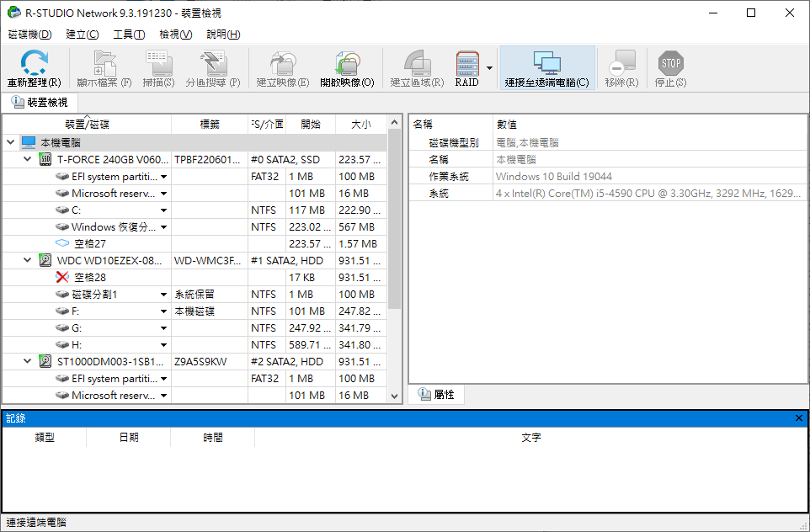Click the 移除 remove toolbar icon
The height and width of the screenshot is (532, 810).
pyautogui.click(x=621, y=63)
